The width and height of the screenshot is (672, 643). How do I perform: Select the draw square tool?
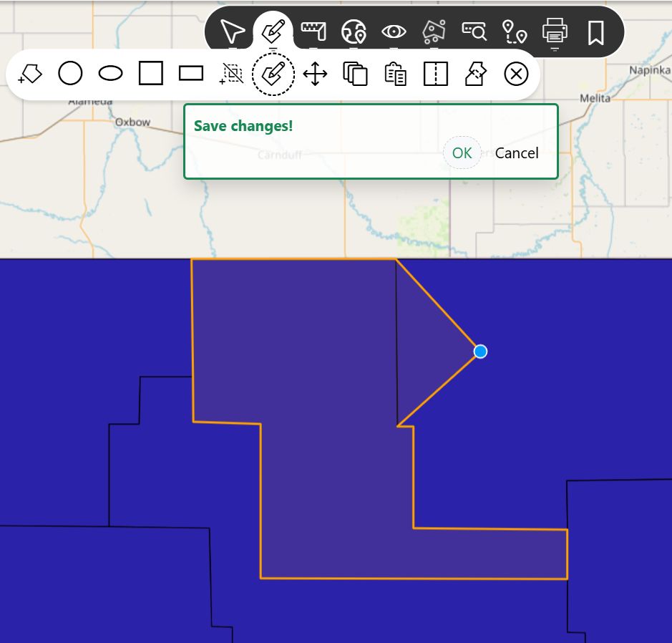coord(150,74)
